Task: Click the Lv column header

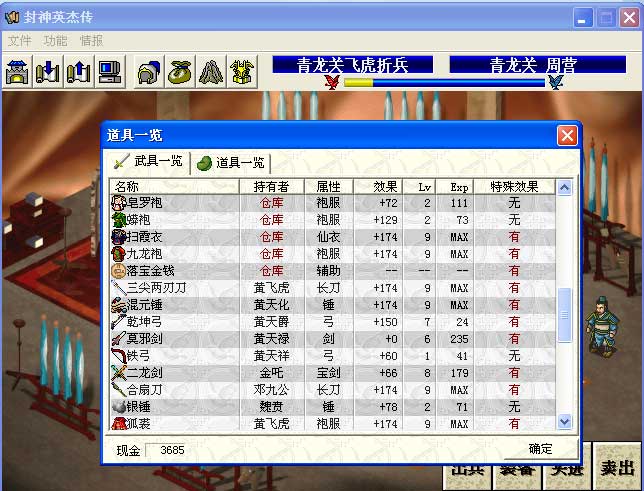Action: pos(420,187)
